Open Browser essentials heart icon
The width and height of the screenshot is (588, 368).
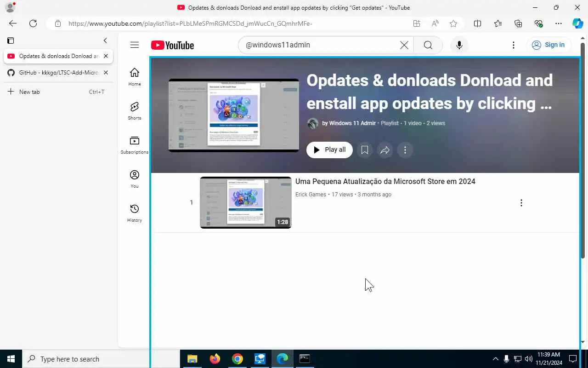[x=538, y=23]
